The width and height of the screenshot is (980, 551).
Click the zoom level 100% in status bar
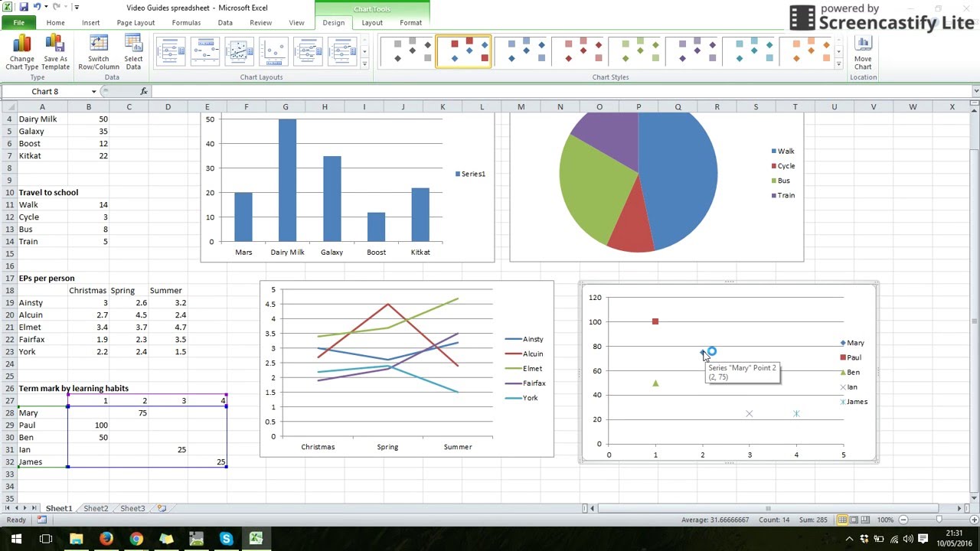tap(885, 520)
